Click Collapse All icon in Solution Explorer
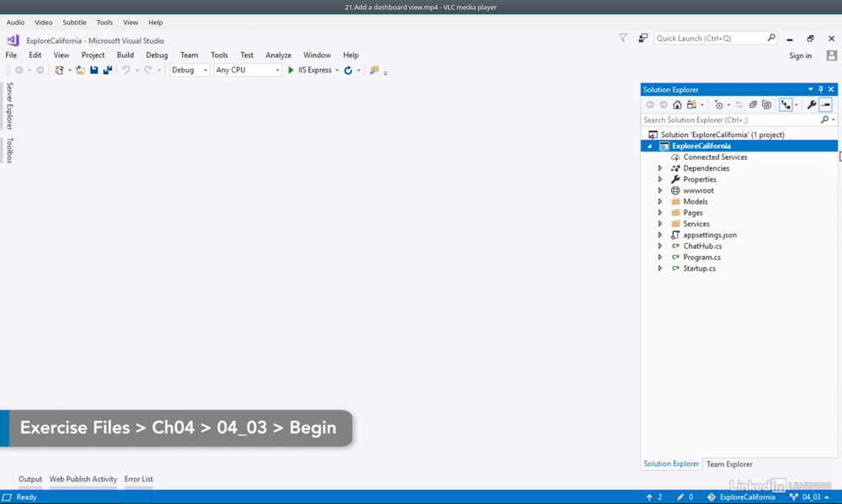The image size is (842, 504). (x=753, y=104)
